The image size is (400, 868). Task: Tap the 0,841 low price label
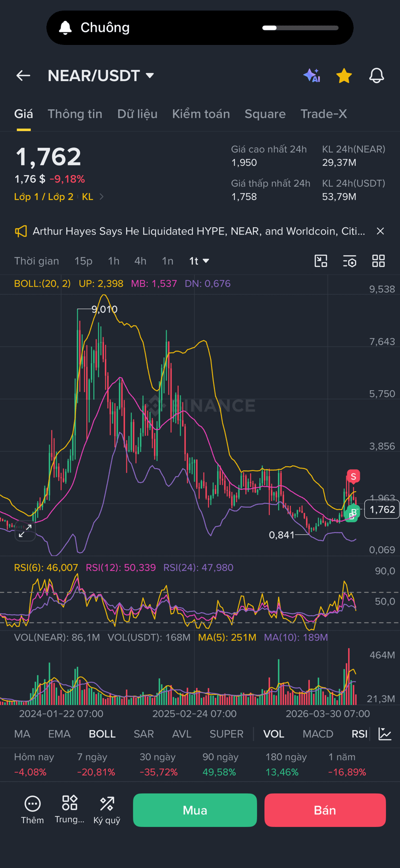(282, 535)
